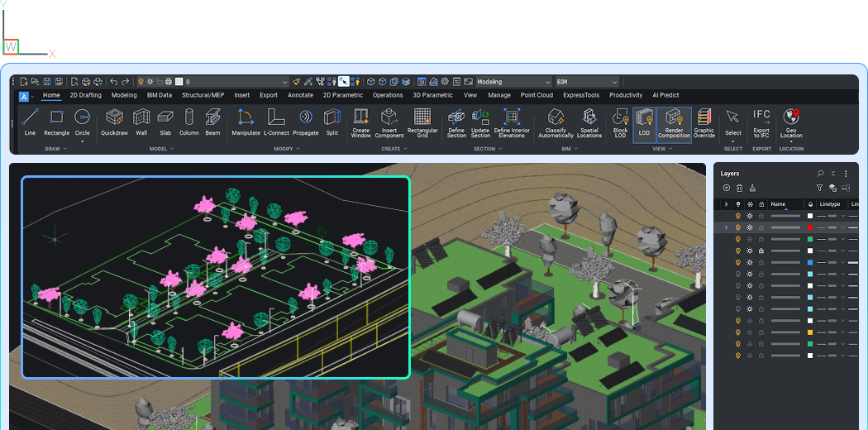Toggle visibility bulb of first layer
This screenshot has width=868, height=430.
click(737, 216)
